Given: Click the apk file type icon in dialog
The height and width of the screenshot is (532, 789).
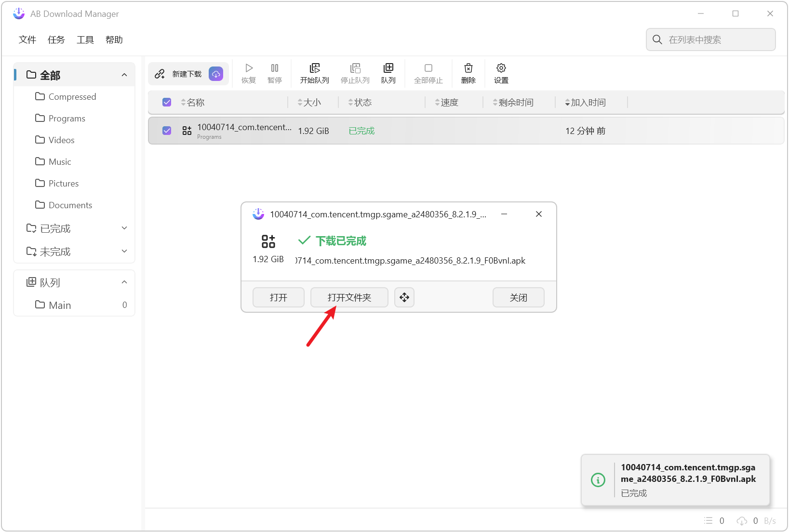Looking at the screenshot, I should click(x=268, y=241).
